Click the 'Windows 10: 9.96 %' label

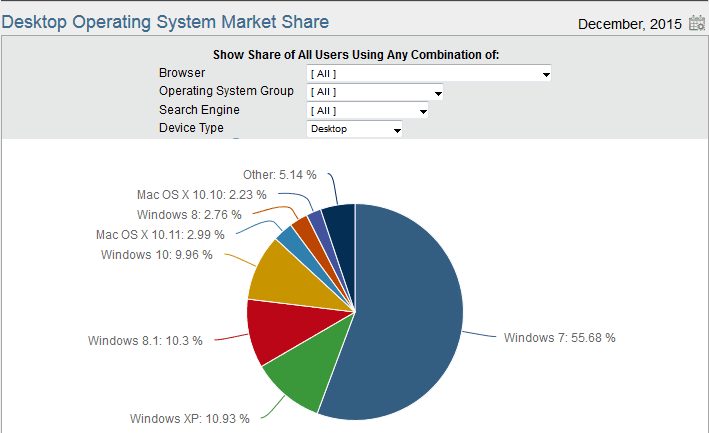156,254
